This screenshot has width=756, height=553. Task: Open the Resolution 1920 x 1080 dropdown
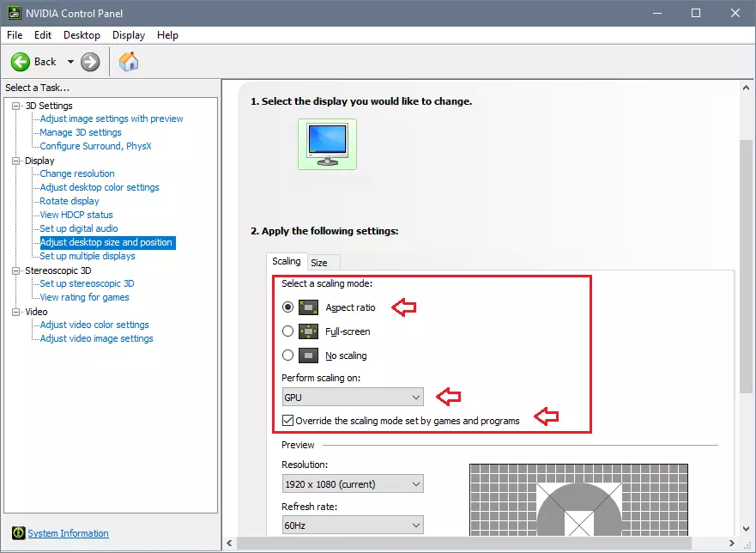tap(353, 484)
